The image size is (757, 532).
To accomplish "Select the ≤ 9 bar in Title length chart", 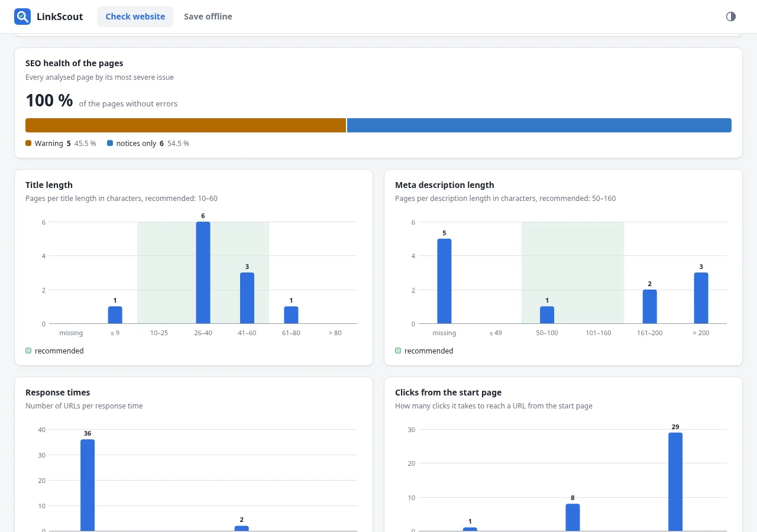I will 115,315.
